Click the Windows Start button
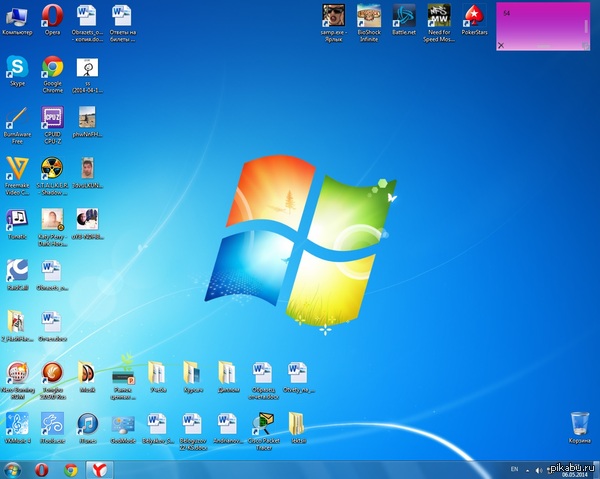Screen dimensions: 600x479 pos(13,468)
